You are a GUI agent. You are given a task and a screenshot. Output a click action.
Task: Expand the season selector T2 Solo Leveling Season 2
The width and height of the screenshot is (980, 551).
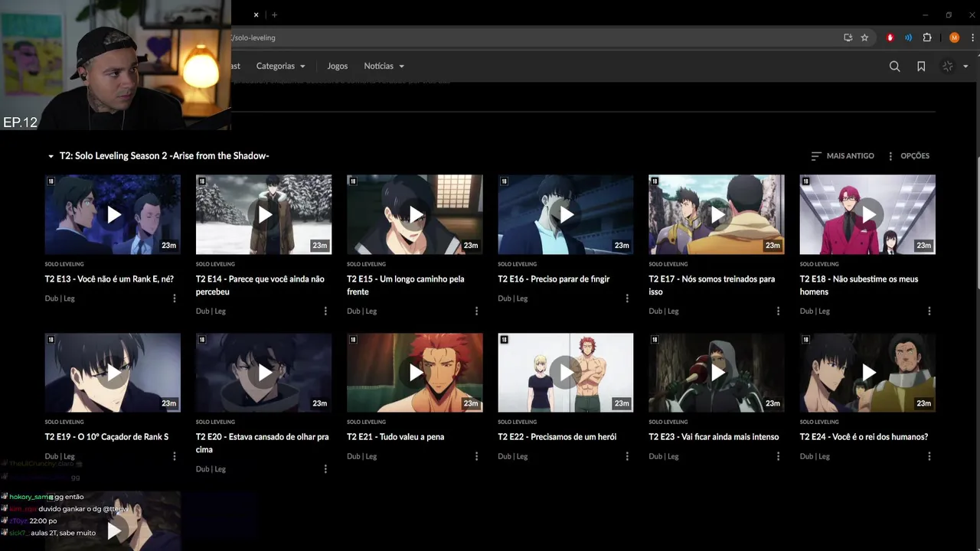pyautogui.click(x=158, y=156)
